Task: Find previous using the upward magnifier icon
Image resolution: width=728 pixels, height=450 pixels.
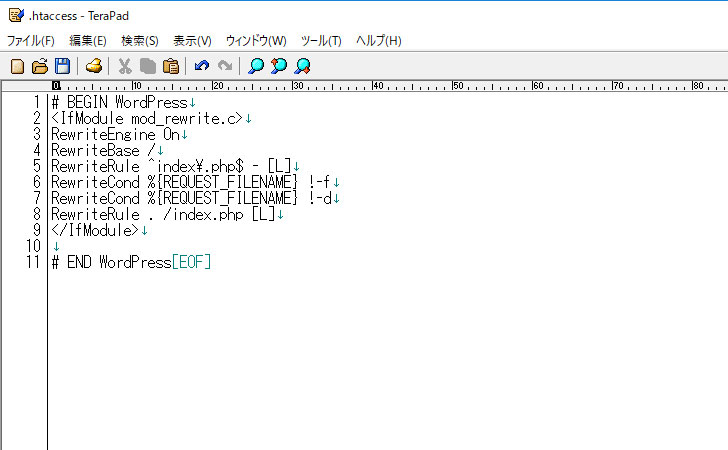Action: (x=279, y=66)
